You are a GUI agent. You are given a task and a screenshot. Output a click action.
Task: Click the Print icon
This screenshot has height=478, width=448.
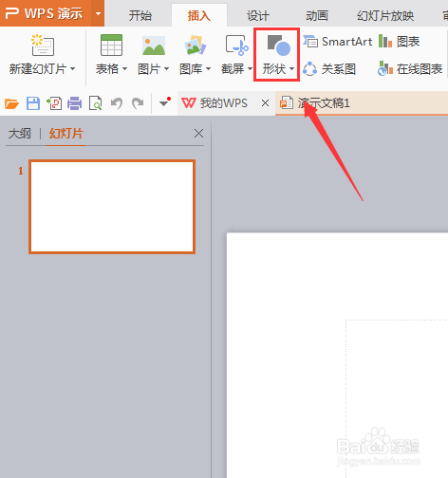(x=75, y=103)
